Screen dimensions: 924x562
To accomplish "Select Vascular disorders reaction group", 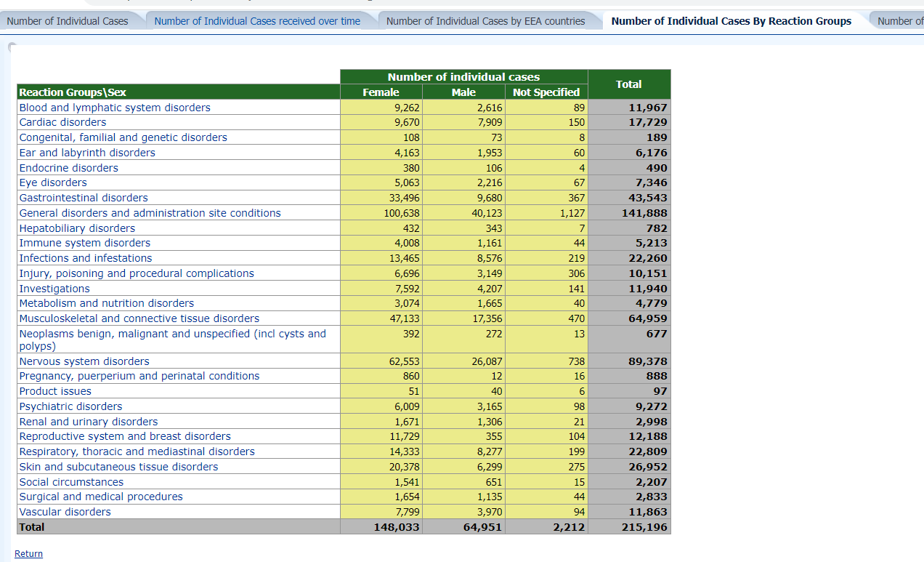I will 65,512.
